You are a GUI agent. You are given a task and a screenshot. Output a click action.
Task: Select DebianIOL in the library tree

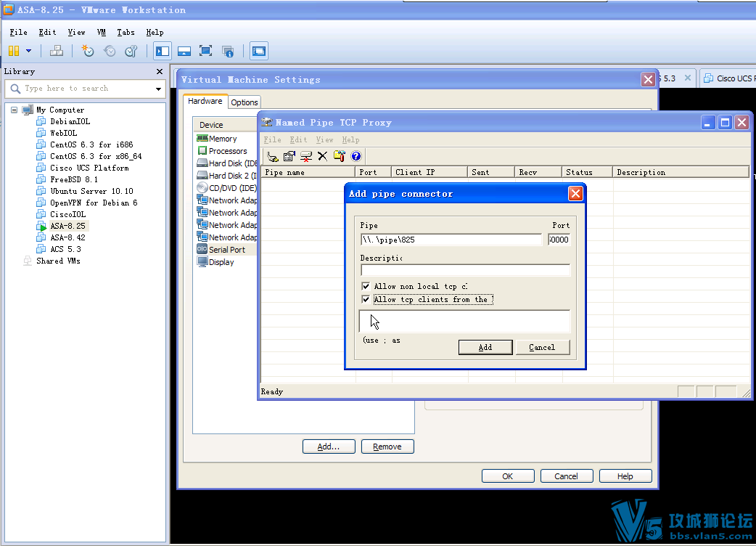pyautogui.click(x=70, y=121)
